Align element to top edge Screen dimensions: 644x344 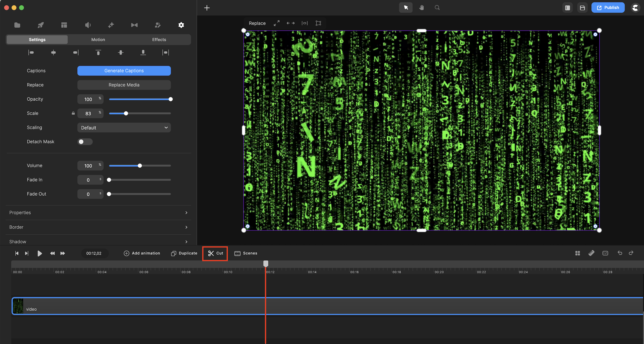point(98,52)
